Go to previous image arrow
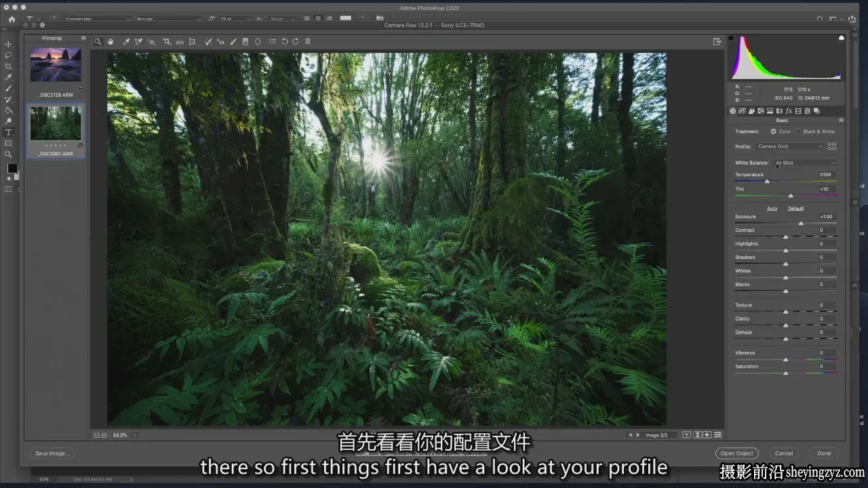The width and height of the screenshot is (868, 488). [630, 435]
